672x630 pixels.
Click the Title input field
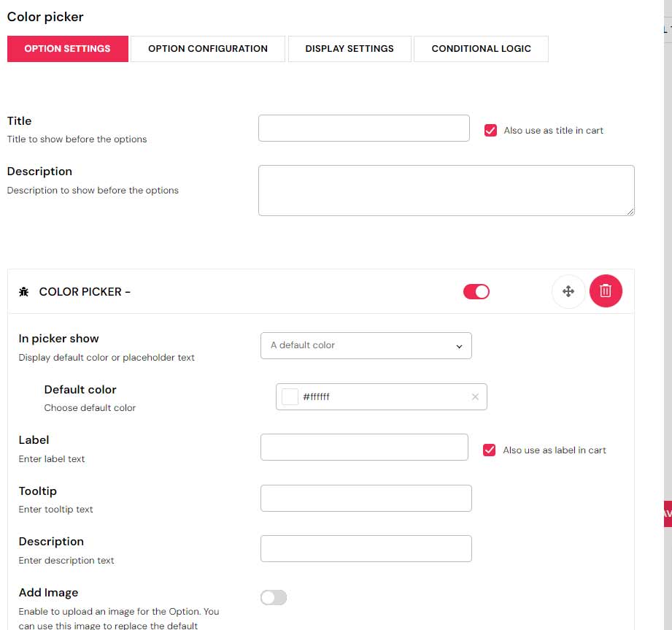(x=363, y=128)
